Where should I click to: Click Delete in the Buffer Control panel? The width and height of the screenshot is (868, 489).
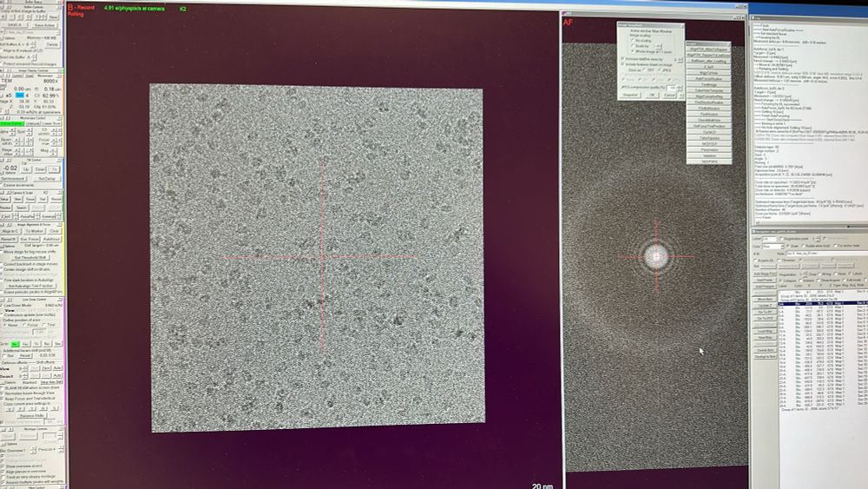tap(53, 44)
